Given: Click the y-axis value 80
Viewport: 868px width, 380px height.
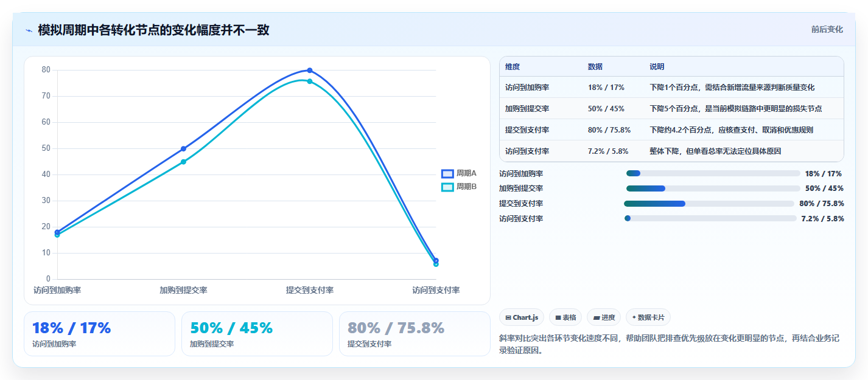Looking at the screenshot, I should pyautogui.click(x=46, y=70).
